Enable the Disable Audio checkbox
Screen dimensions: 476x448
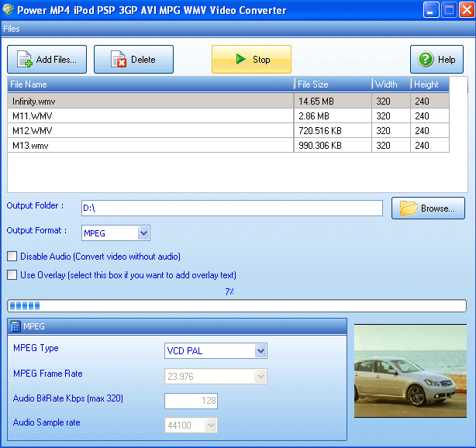(12, 257)
